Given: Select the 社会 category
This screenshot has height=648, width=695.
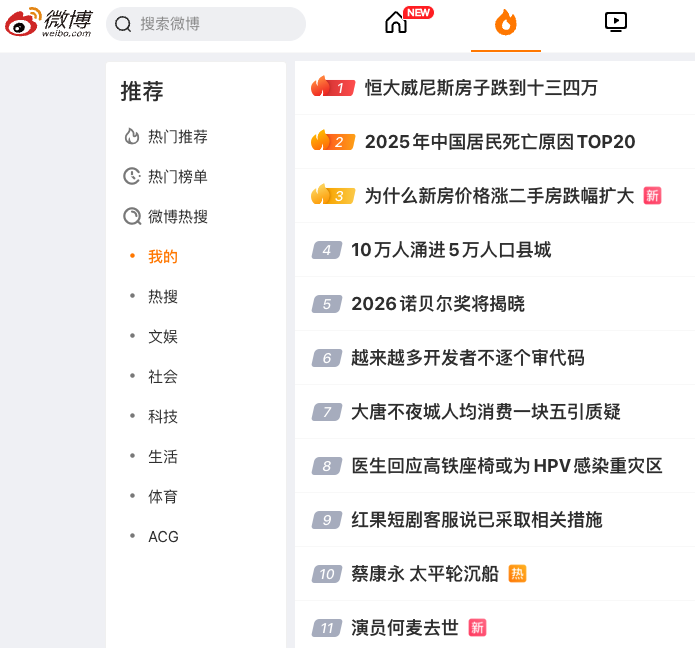Looking at the screenshot, I should click(x=163, y=376).
